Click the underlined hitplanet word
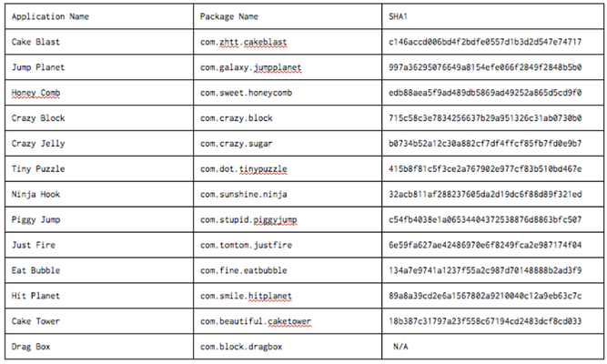The image size is (607, 364). 269,297
